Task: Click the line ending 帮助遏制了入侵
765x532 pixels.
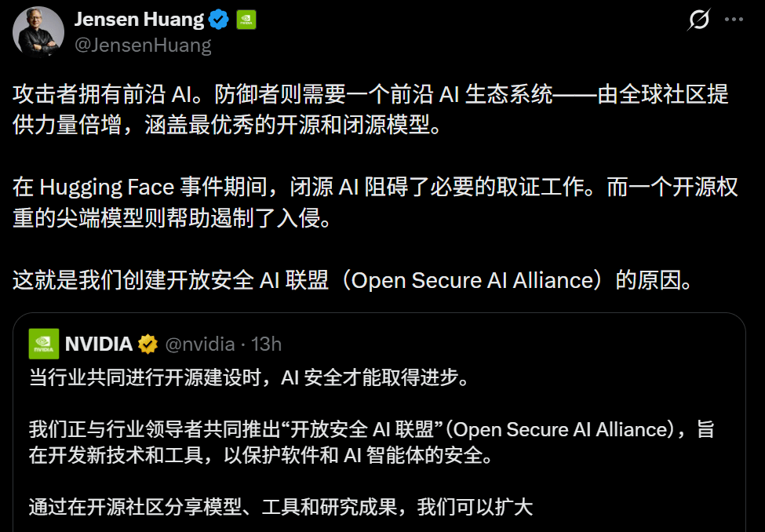Action: point(172,218)
